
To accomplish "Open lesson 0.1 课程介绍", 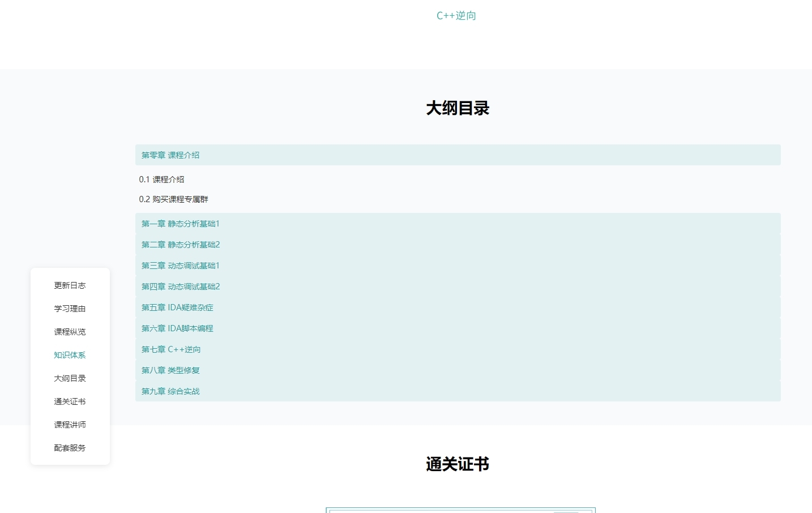I will (161, 179).
